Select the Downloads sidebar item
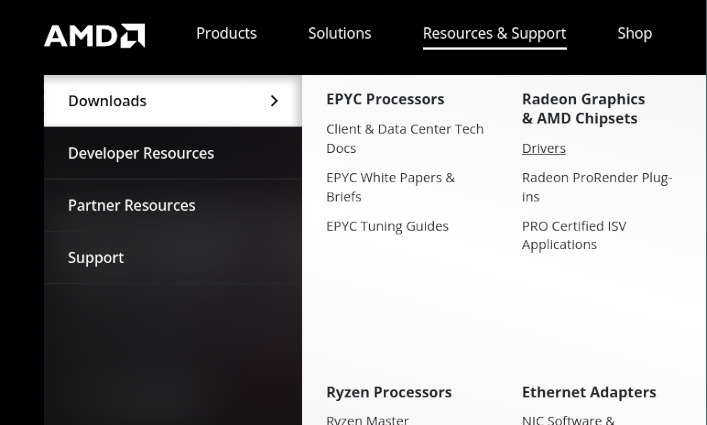 coord(173,101)
